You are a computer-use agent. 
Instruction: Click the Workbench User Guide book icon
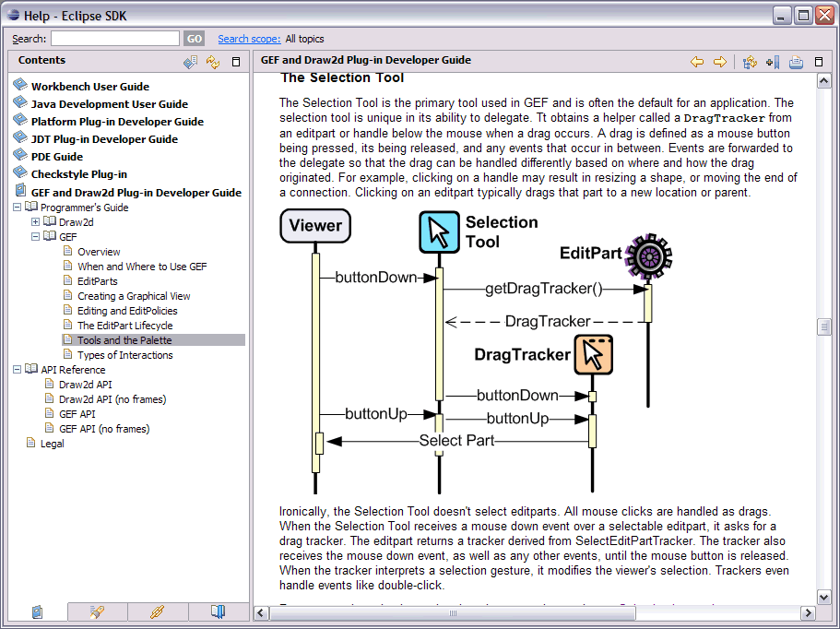pyautogui.click(x=20, y=85)
